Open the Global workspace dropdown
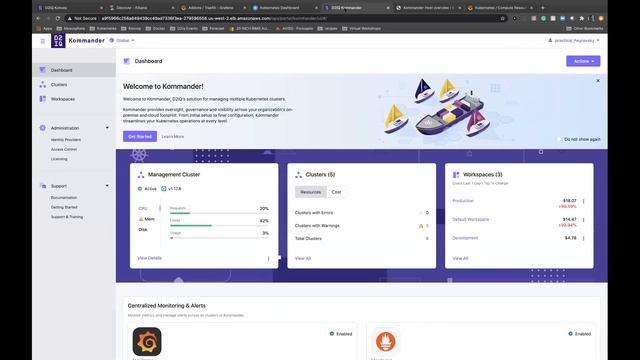 coord(122,40)
